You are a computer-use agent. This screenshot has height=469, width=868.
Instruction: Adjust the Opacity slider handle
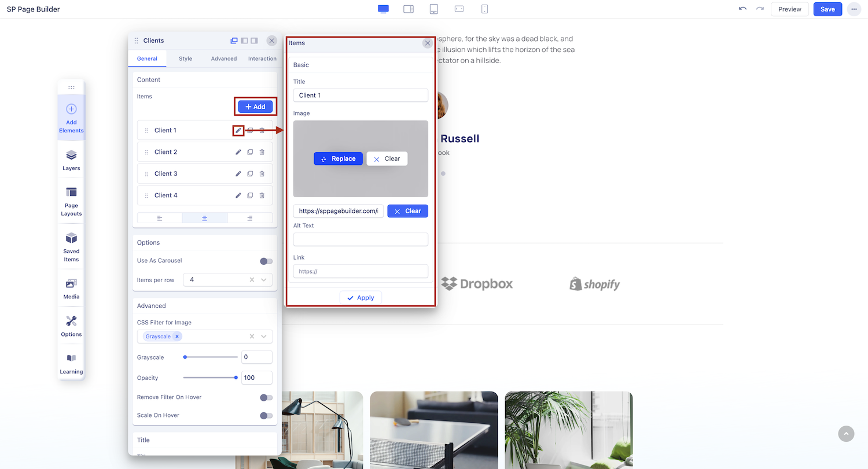[236, 378]
